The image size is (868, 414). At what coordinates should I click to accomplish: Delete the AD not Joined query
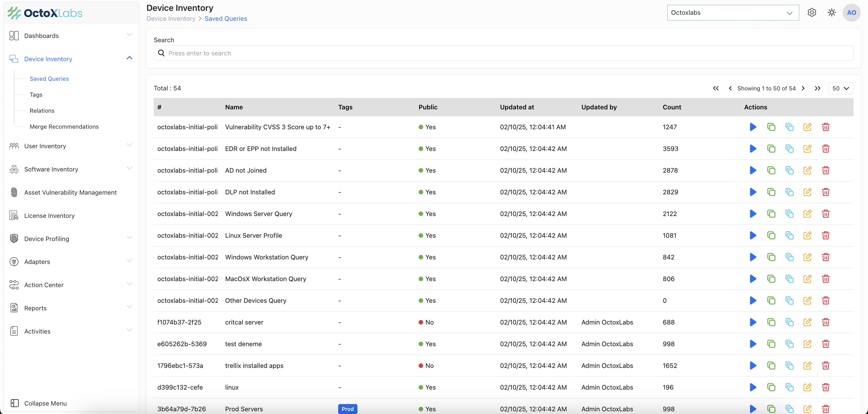pos(825,171)
